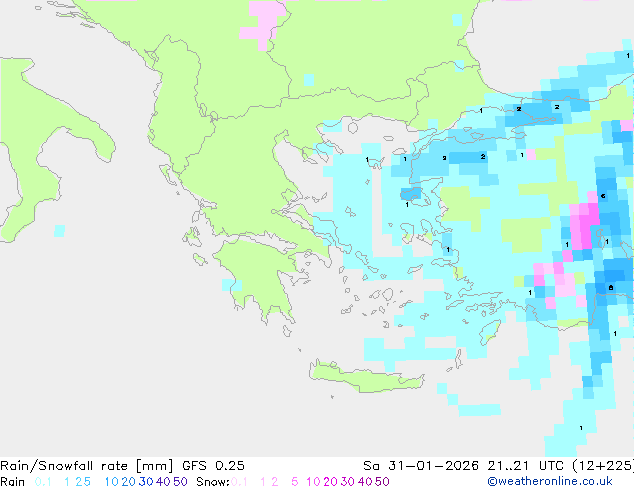Select the rain legend 20 value
The height and width of the screenshot is (490, 634).
(129, 482)
